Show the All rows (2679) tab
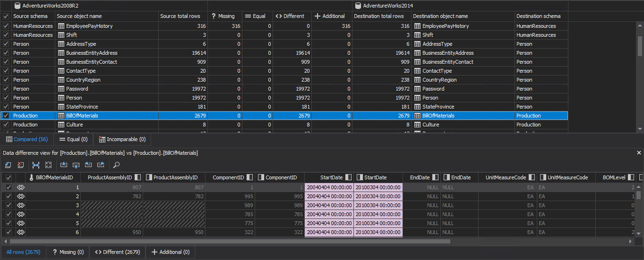The image size is (644, 260). 23,252
